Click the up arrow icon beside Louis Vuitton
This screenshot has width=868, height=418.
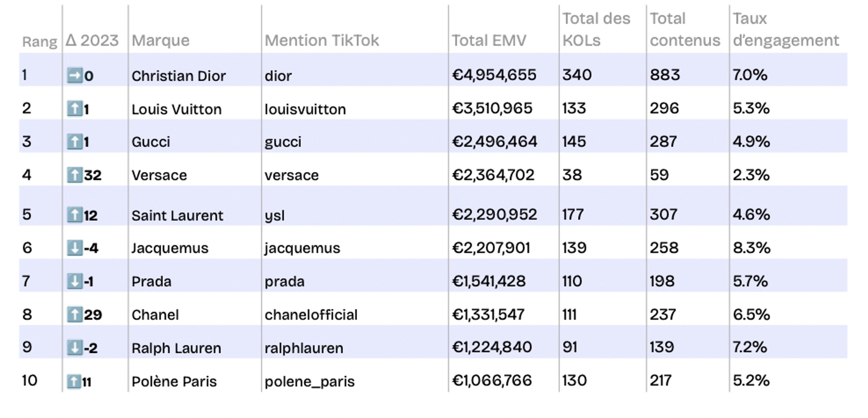click(74, 109)
